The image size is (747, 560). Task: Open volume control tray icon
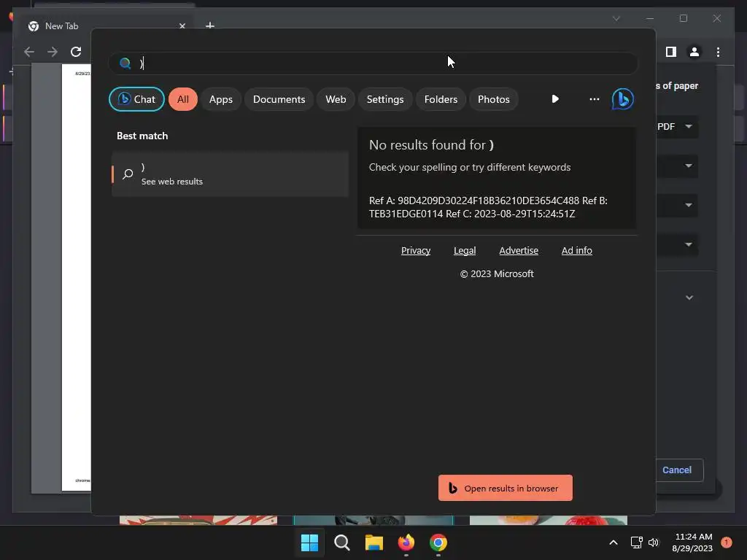point(654,542)
